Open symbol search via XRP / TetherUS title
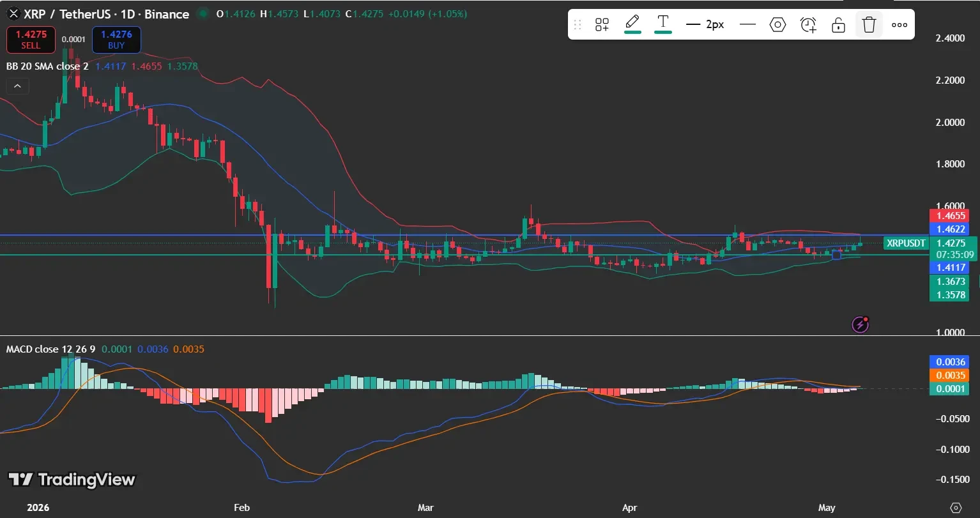 tap(106, 14)
